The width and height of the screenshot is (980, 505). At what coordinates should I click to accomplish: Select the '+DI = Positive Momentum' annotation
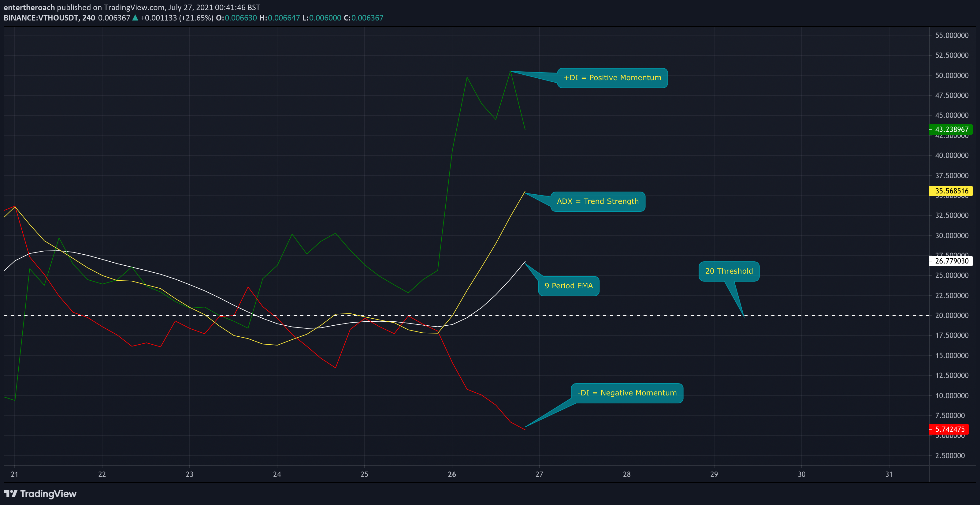[x=612, y=78]
